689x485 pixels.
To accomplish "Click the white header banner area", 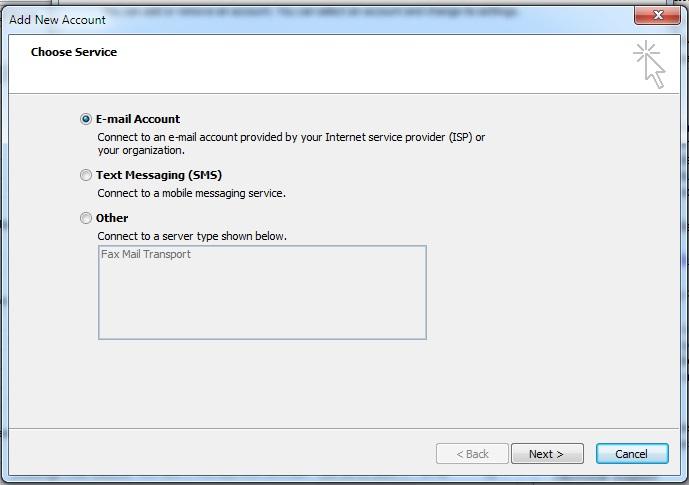I will click(x=350, y=65).
